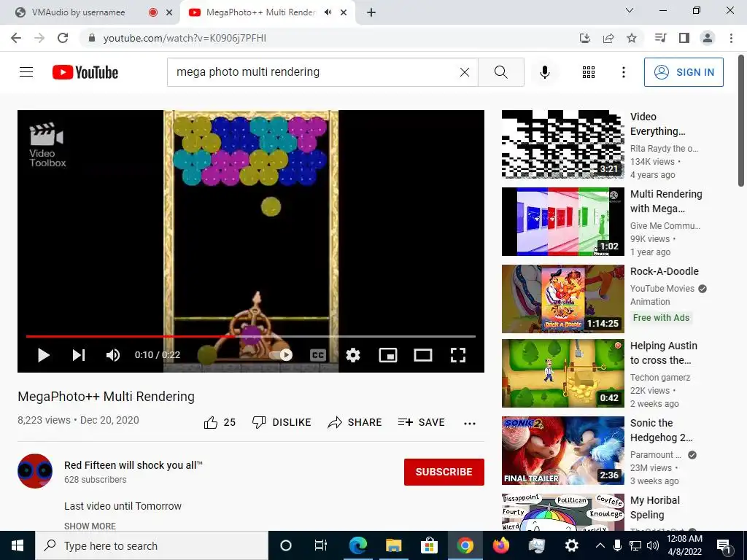Open the Red Fifteen channel avatar
747x560 pixels.
tap(35, 471)
